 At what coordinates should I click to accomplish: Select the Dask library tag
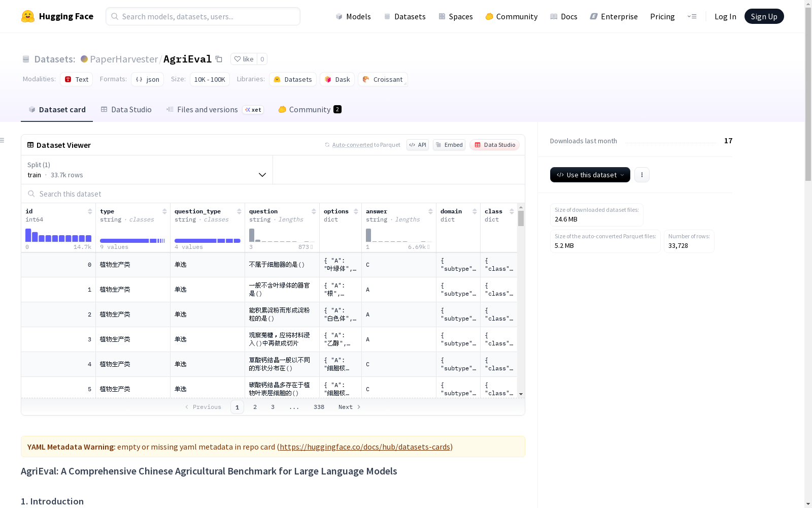coord(337,79)
